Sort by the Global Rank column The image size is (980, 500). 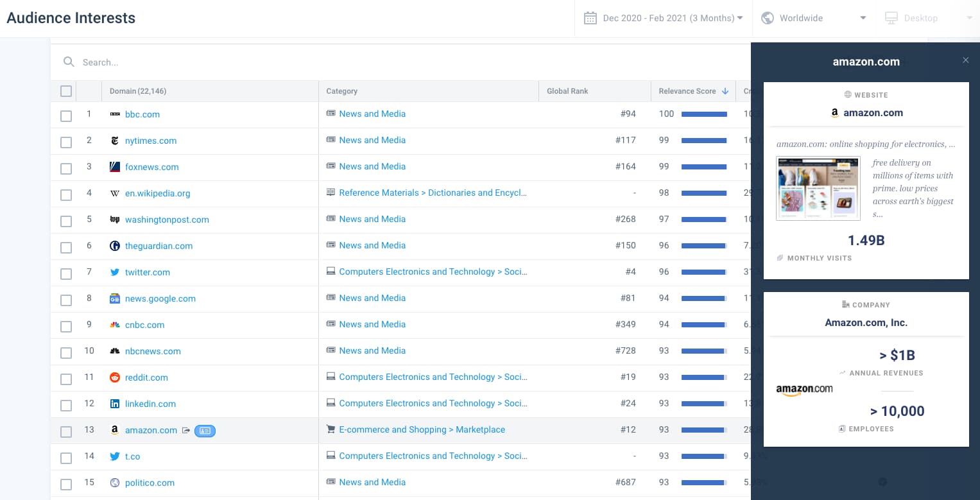[x=594, y=91]
